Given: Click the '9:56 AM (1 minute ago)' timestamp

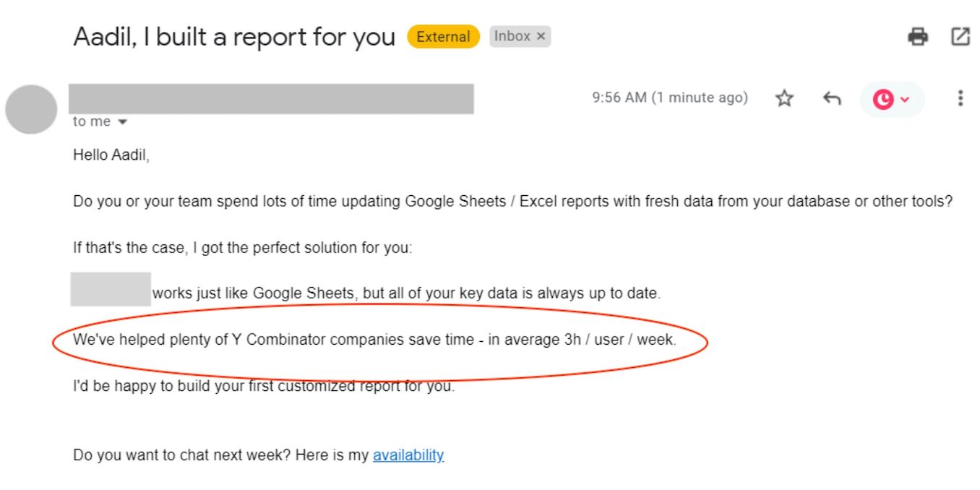Looking at the screenshot, I should [x=670, y=98].
